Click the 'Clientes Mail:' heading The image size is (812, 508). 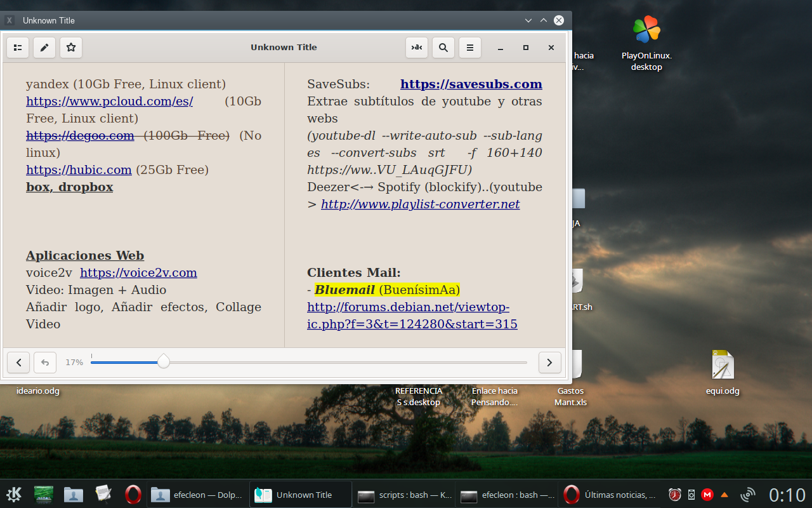click(354, 272)
